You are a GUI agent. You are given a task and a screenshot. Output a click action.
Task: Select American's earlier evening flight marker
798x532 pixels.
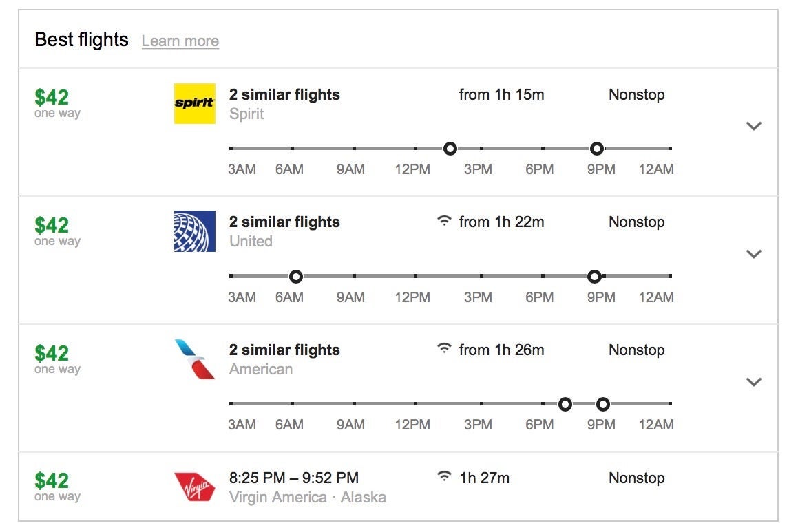[x=565, y=404]
